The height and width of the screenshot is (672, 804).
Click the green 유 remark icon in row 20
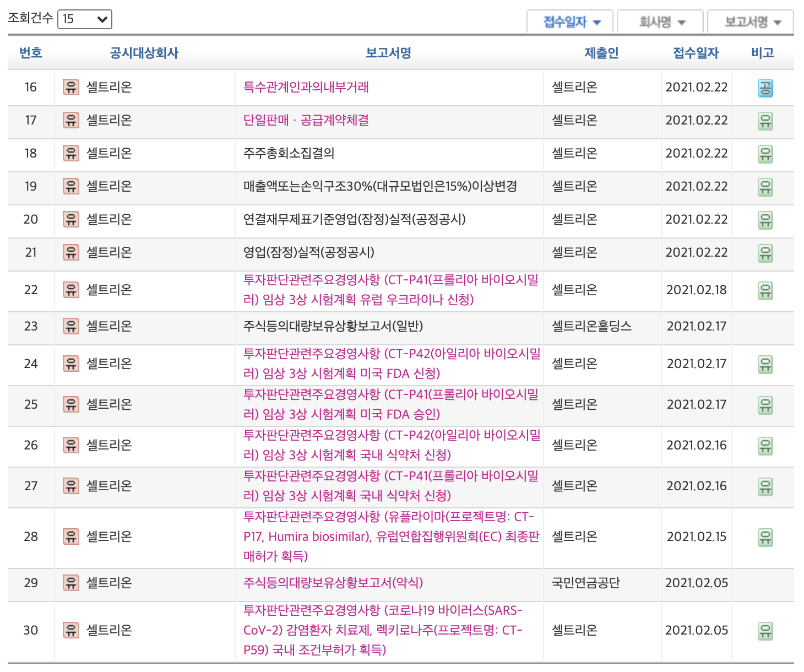[x=765, y=220]
